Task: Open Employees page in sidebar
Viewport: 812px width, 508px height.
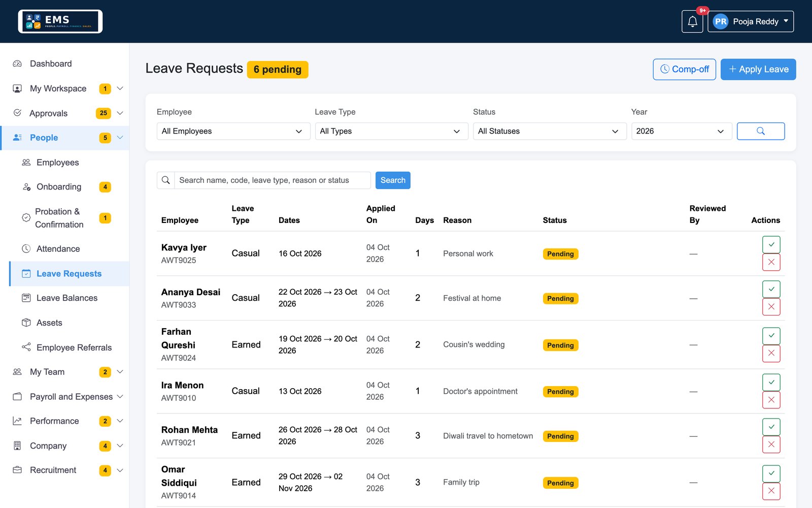Action: point(69,163)
